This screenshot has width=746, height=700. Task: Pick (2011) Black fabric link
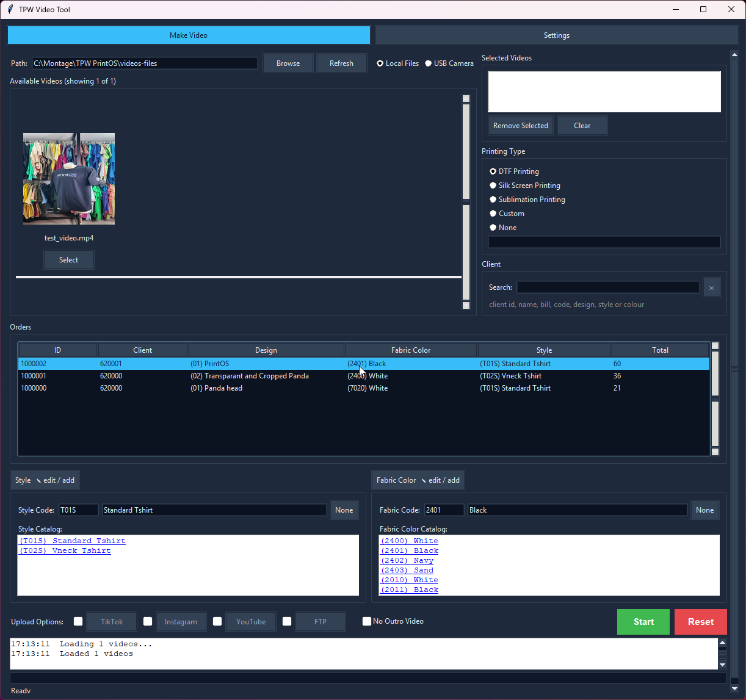coord(410,590)
